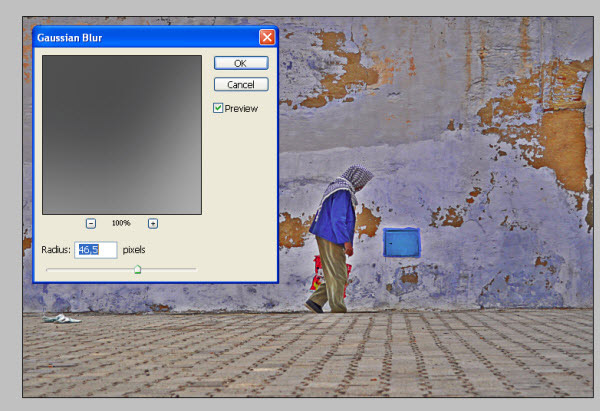Click the "pixels" unit label

[x=134, y=250]
